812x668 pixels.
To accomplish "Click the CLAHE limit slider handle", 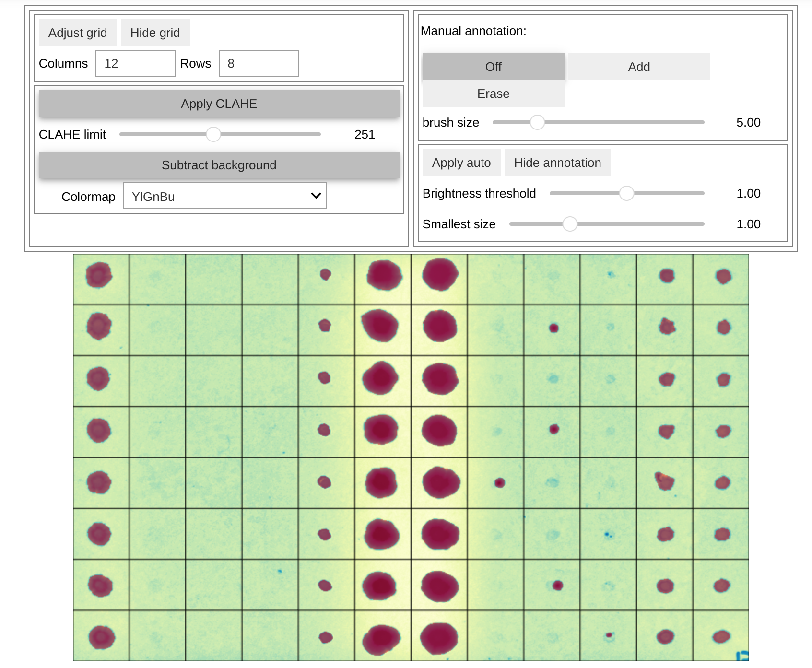I will (x=213, y=134).
